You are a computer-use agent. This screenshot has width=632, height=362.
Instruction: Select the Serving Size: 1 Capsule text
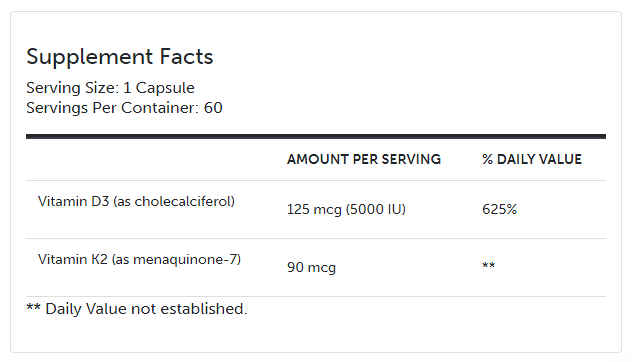[110, 88]
